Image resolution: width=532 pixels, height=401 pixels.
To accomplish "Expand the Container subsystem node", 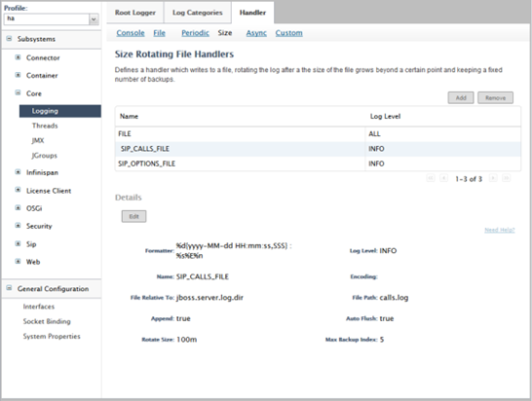I will click(18, 75).
